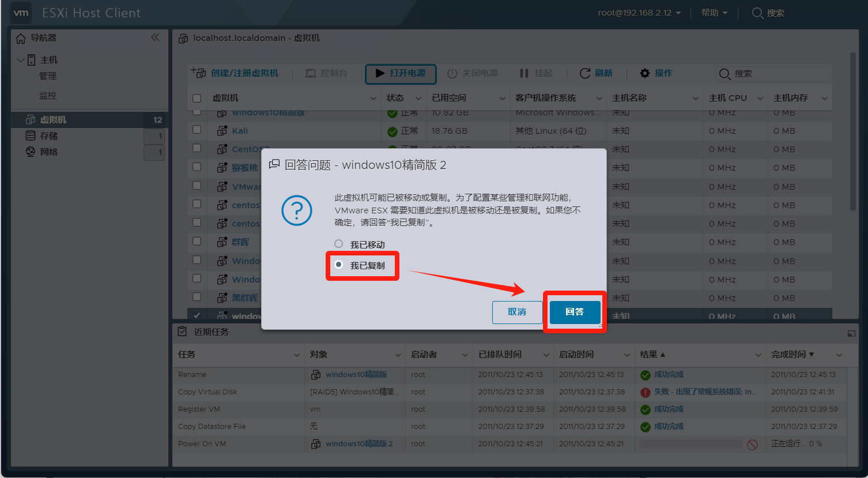The image size is (868, 478).
Task: Click the gear icon for Actions
Action: pyautogui.click(x=645, y=73)
